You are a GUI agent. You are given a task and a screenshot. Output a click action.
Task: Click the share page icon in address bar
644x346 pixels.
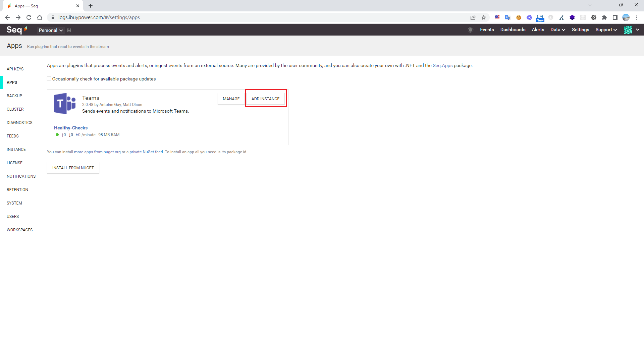point(473,17)
